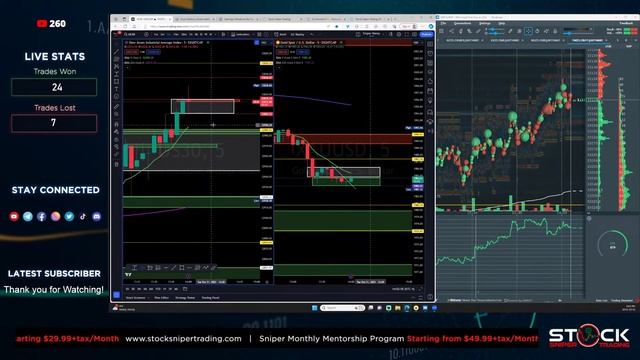Open the calendar icon in the right sidebar
640x360 pixels.
[430, 91]
